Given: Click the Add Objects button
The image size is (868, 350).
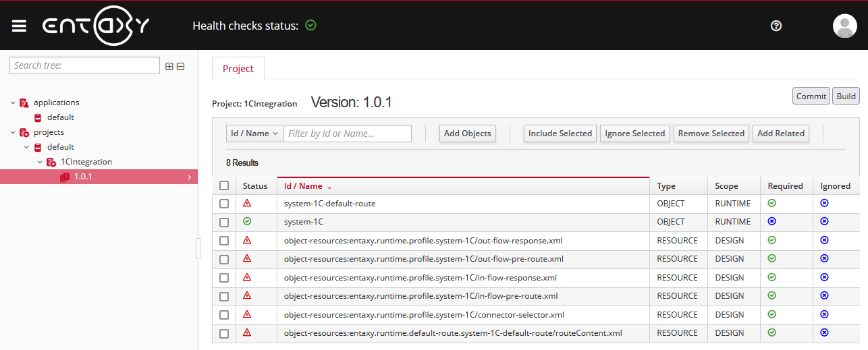Looking at the screenshot, I should tap(467, 134).
